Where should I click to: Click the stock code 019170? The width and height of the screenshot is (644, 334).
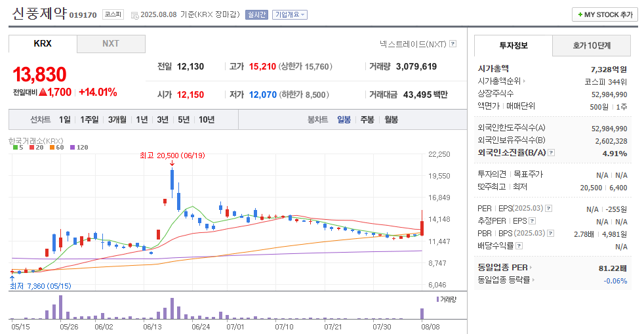tap(83, 15)
